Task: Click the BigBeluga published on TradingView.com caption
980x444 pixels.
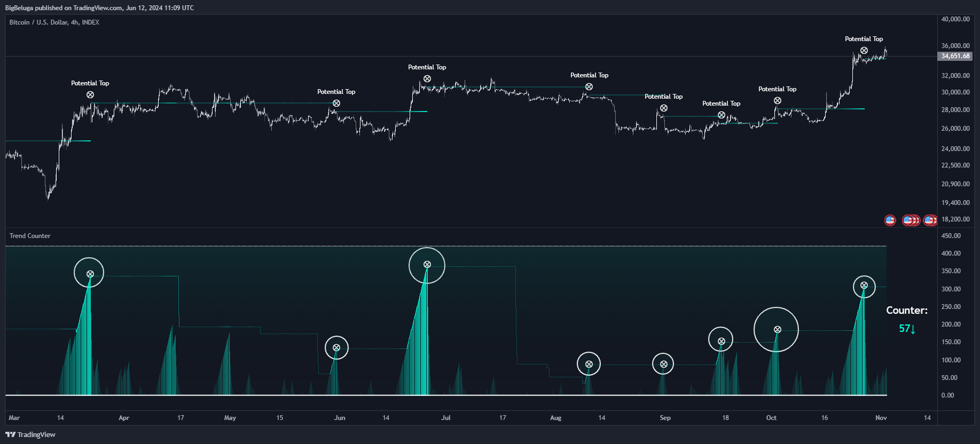Action: click(99, 8)
